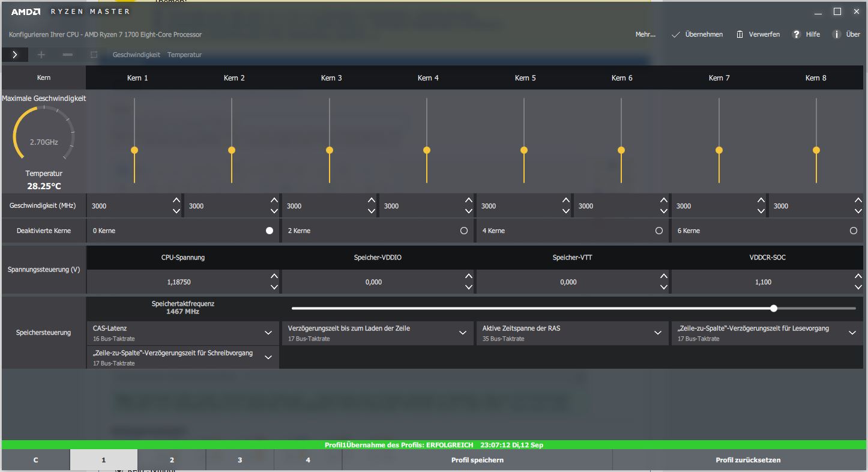Switch to profile tab C

(35, 460)
